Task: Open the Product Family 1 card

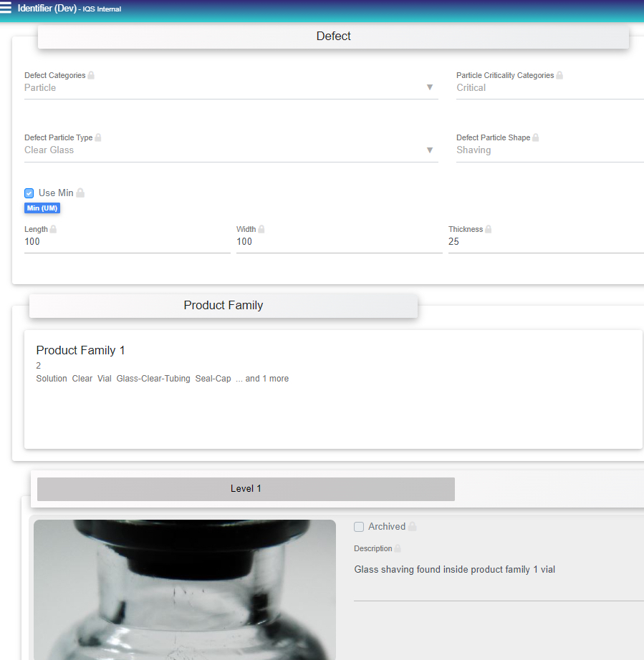Action: 333,389
